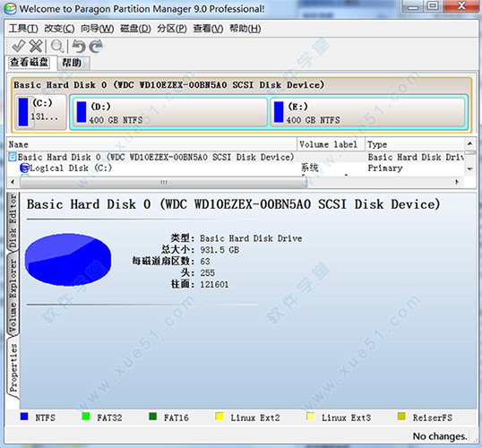
Task: Click the Linux Ext2 yellow legend swatch
Action: click(x=219, y=417)
